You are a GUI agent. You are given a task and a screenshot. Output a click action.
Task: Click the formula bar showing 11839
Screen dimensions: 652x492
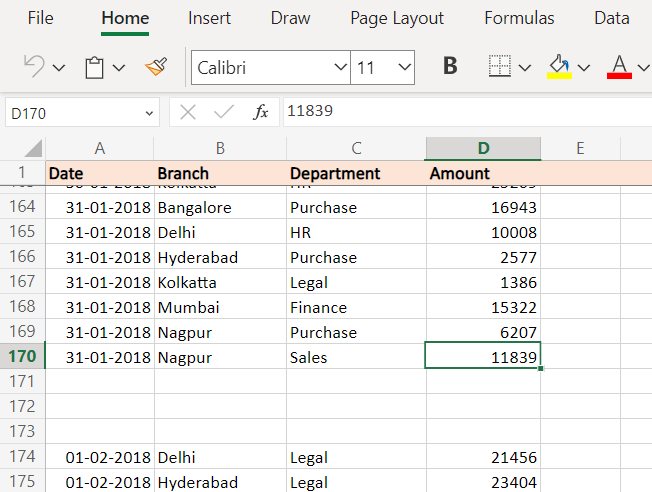click(x=467, y=111)
